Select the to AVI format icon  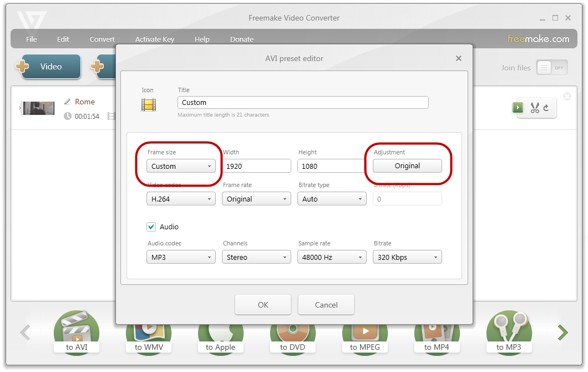[x=77, y=332]
